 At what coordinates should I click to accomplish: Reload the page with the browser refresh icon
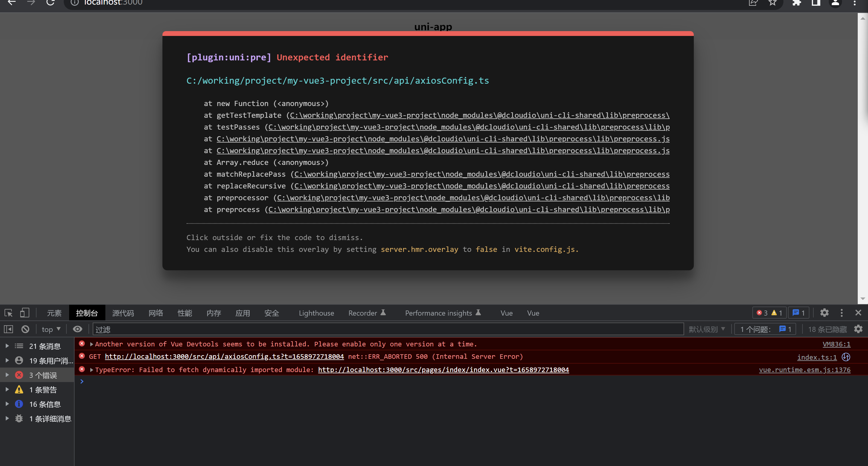50,3
